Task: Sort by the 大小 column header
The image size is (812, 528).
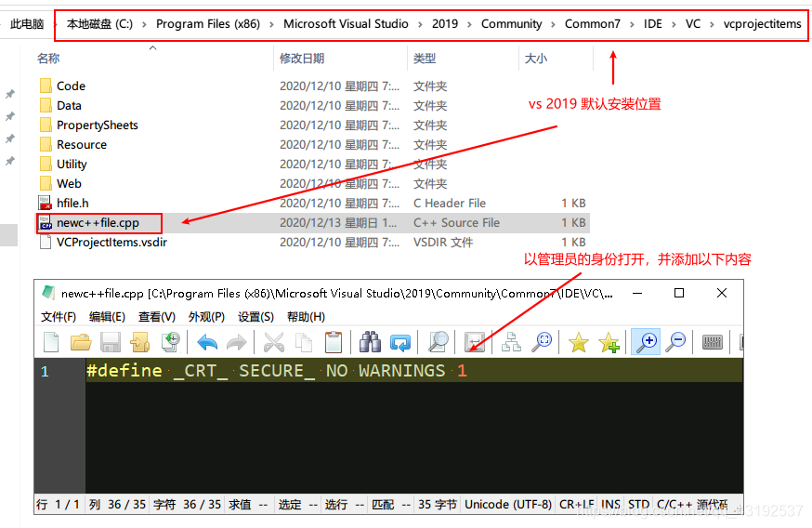Action: pos(536,58)
